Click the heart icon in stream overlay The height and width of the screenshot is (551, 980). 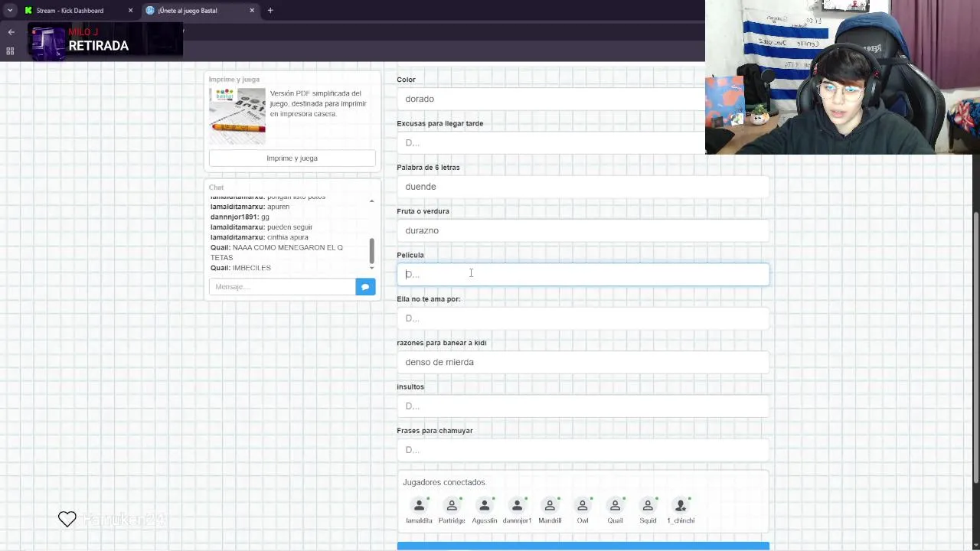[x=67, y=519]
